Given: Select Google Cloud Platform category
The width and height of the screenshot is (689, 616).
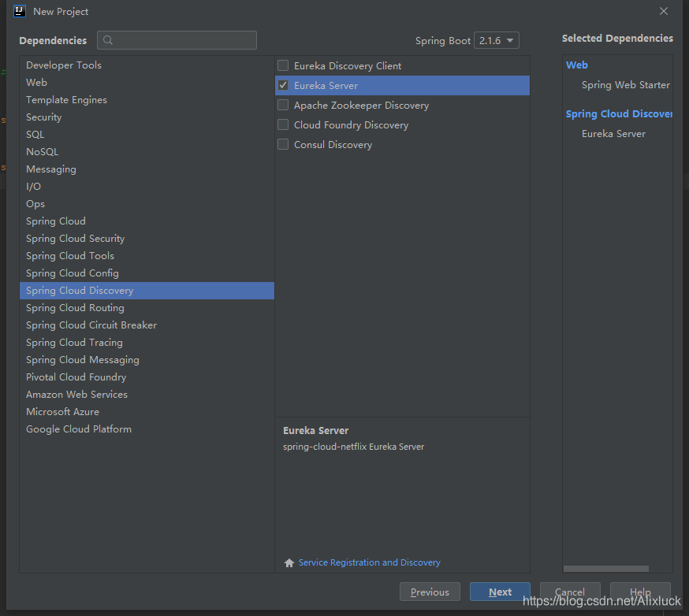Looking at the screenshot, I should click(x=147, y=429).
